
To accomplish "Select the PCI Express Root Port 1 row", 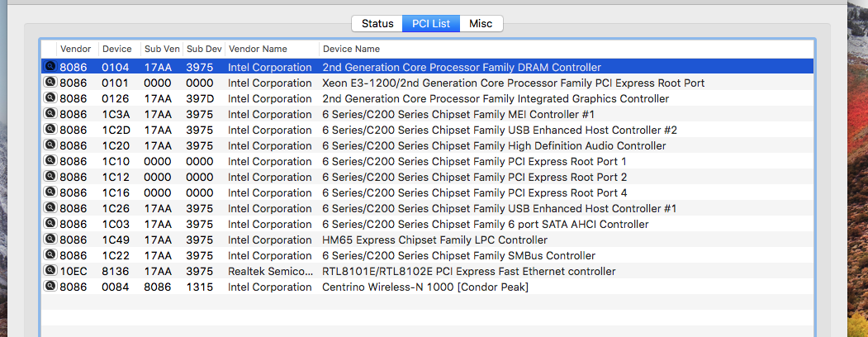I will click(x=474, y=161).
